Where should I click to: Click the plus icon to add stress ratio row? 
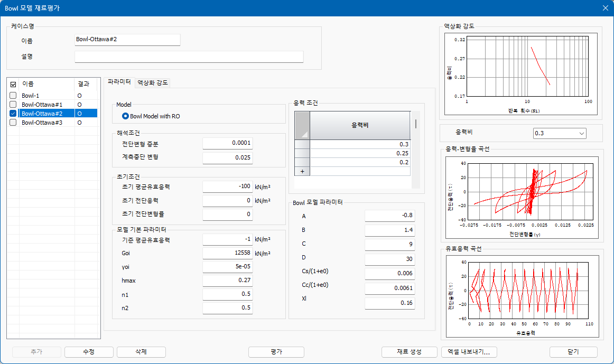tap(302, 171)
